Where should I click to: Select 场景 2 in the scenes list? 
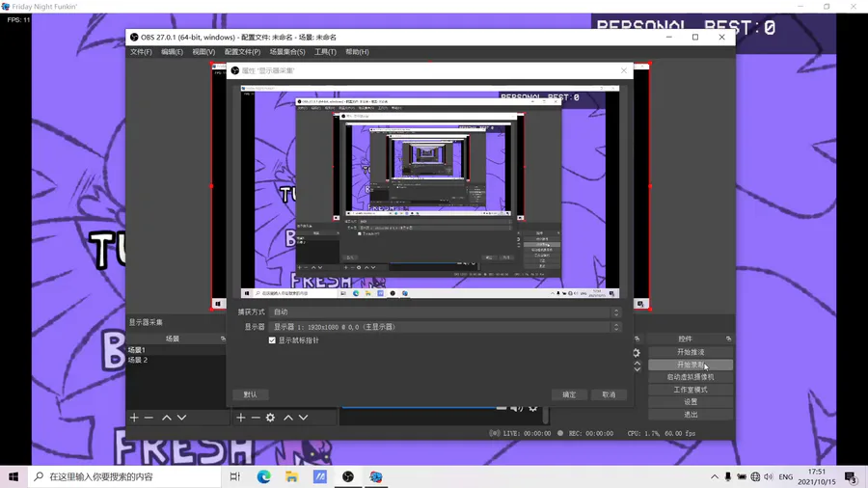(x=176, y=360)
